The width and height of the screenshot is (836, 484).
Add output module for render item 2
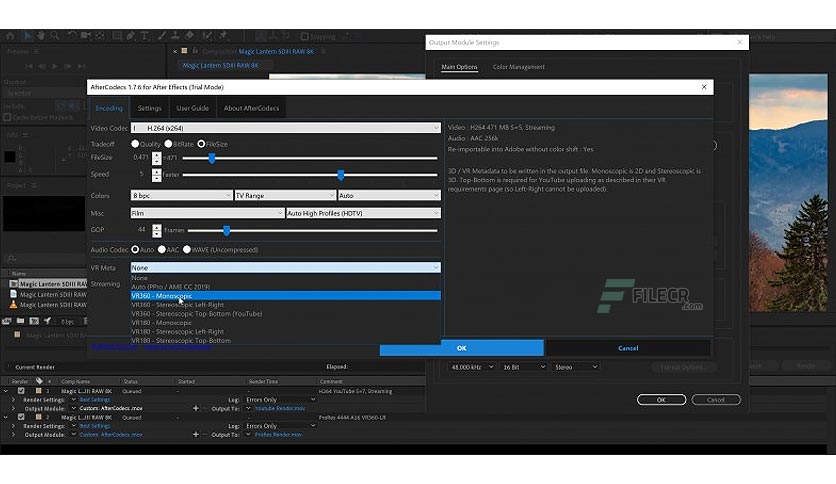click(196, 434)
